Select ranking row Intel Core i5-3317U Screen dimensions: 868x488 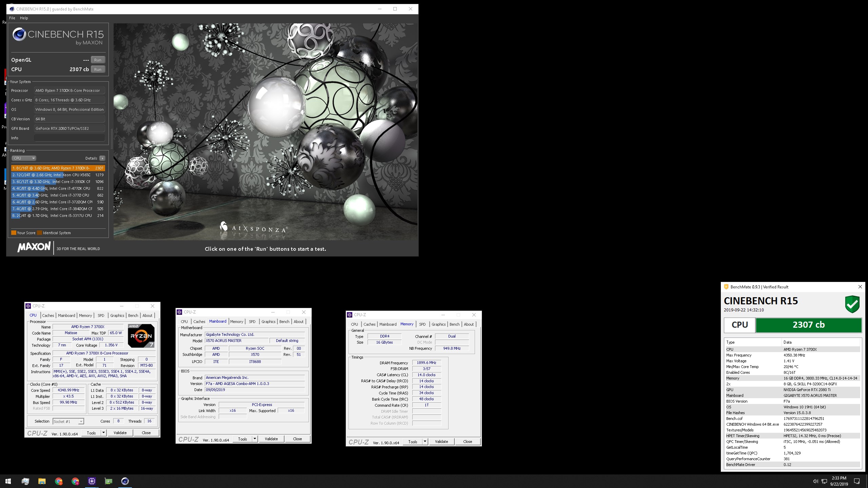[x=58, y=216]
